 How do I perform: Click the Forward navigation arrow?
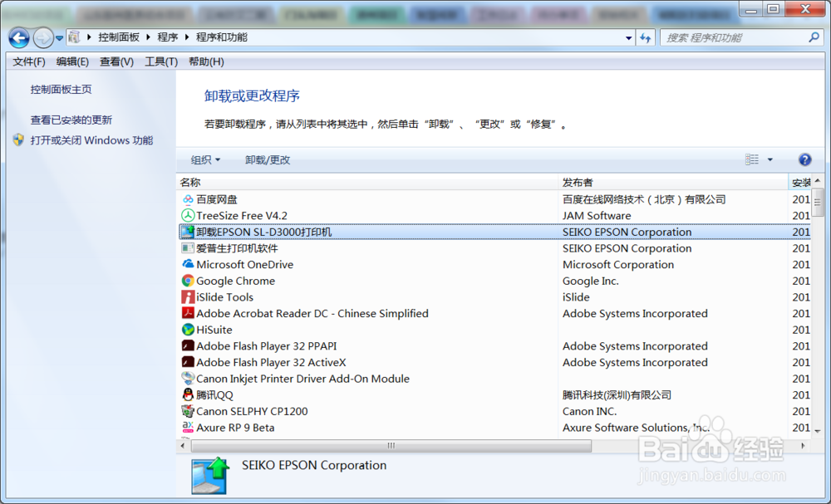pyautogui.click(x=43, y=37)
